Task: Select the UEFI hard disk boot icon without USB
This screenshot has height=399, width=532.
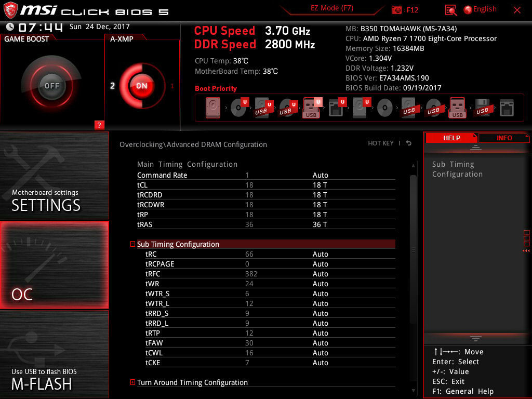Action: click(362, 108)
